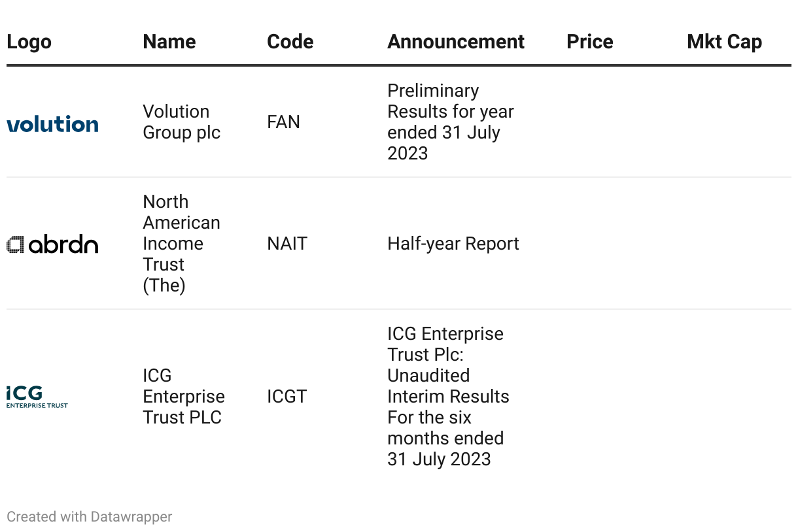Click the Volution logo
The height and width of the screenshot is (532, 798).
[52, 123]
